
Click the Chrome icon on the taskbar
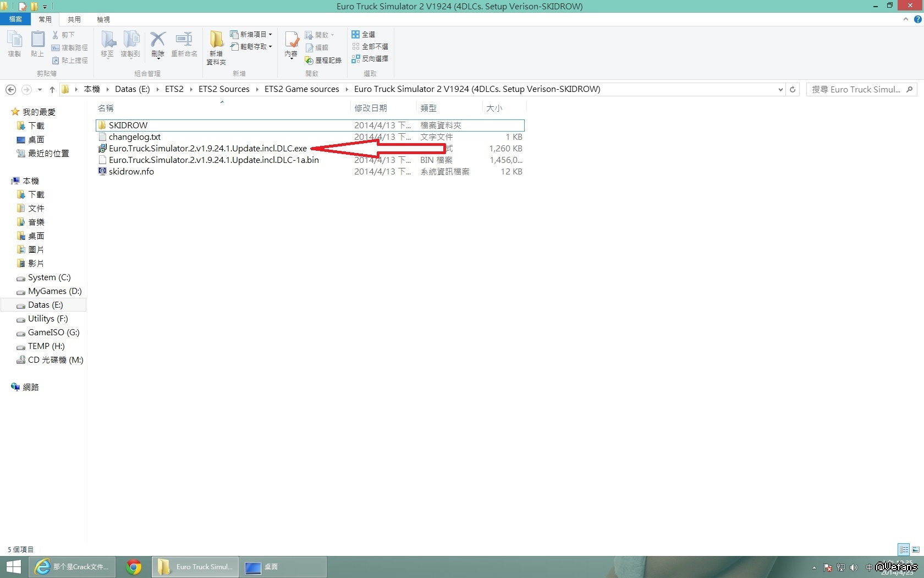[134, 567]
